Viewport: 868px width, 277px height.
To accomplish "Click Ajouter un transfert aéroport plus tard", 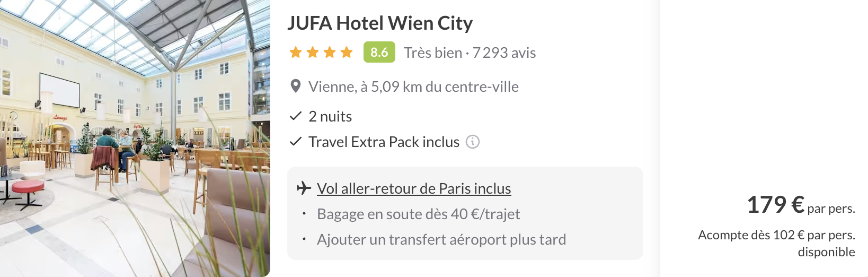I will click(x=441, y=239).
